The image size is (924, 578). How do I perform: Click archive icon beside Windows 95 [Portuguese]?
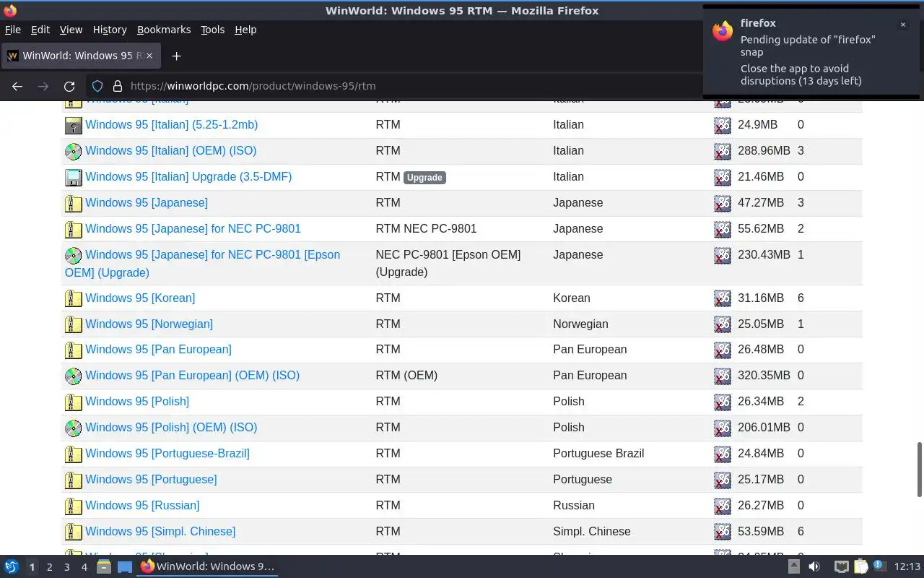pos(74,480)
